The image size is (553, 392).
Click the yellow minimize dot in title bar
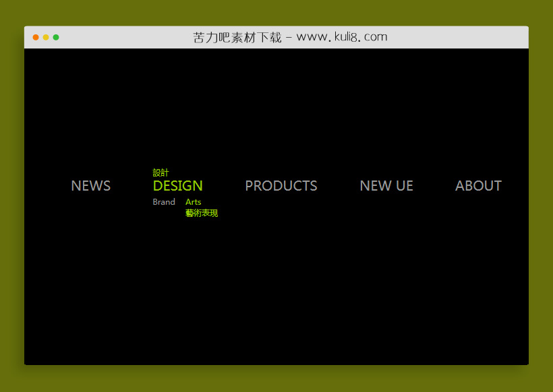tap(46, 37)
